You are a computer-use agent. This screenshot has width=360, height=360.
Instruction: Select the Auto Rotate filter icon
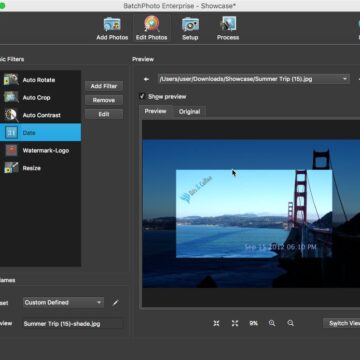pos(11,80)
